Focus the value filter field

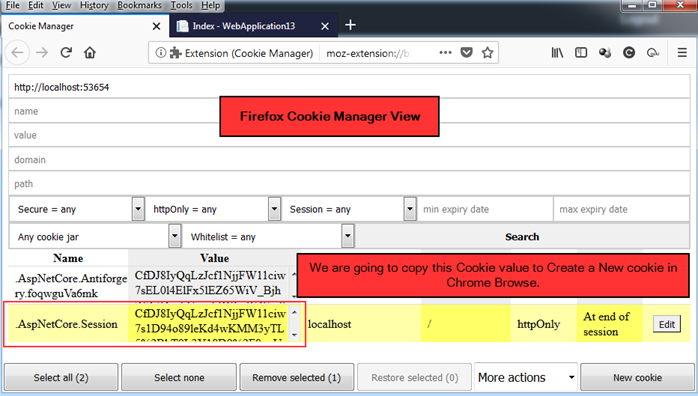(349, 135)
